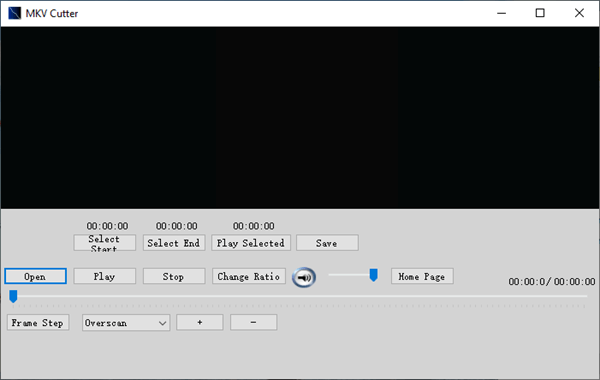Click the seek bar thumb at start

coord(13,296)
